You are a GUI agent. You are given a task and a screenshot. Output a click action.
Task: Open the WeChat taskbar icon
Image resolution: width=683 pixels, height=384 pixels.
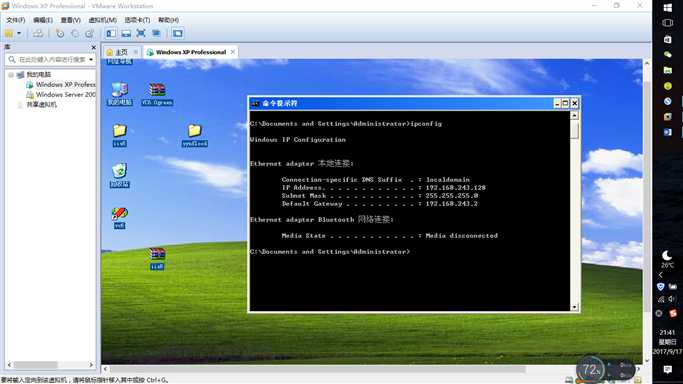click(667, 54)
